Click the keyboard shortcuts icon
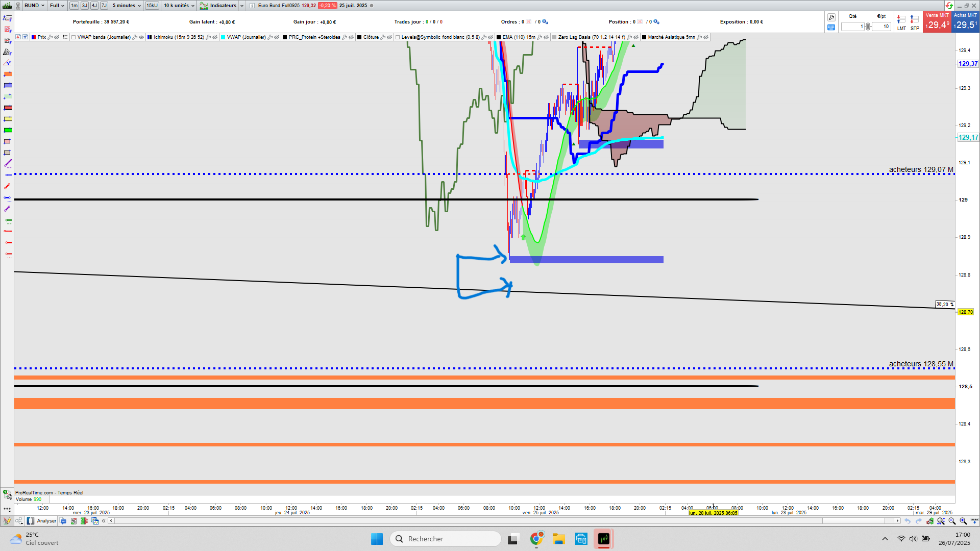The width and height of the screenshot is (980, 551). pos(831,28)
